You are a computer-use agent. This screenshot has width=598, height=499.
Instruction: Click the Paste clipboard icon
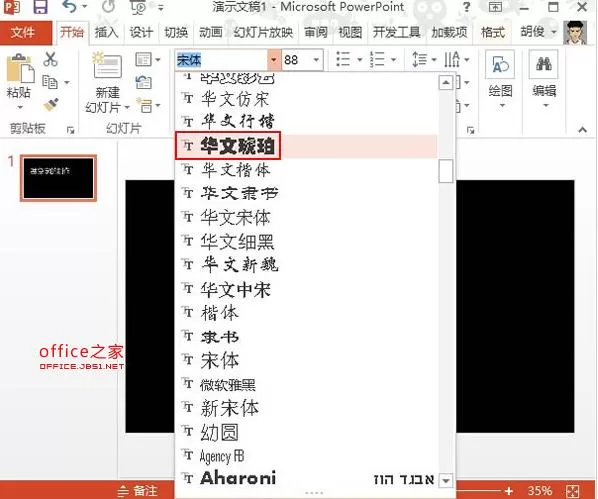coord(21,69)
